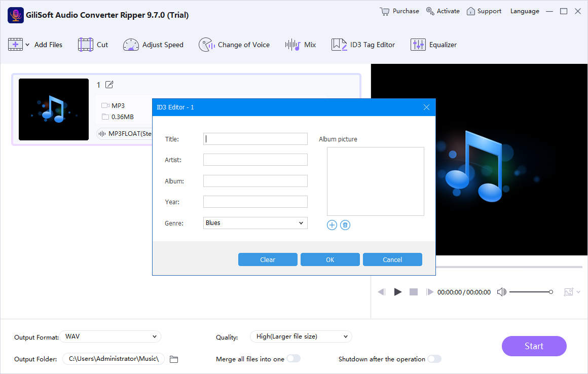Open the ID3 Tag Editor tool
Screen dimensions: 588x374
363,45
